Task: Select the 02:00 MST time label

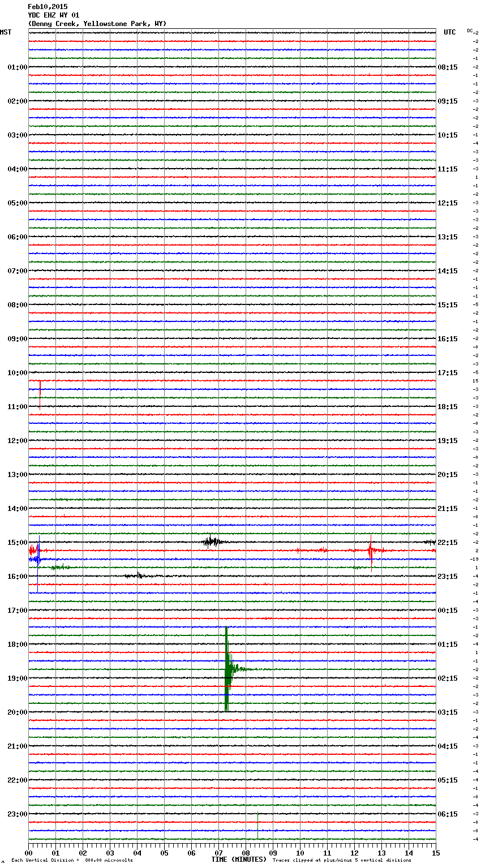Action: tap(17, 101)
